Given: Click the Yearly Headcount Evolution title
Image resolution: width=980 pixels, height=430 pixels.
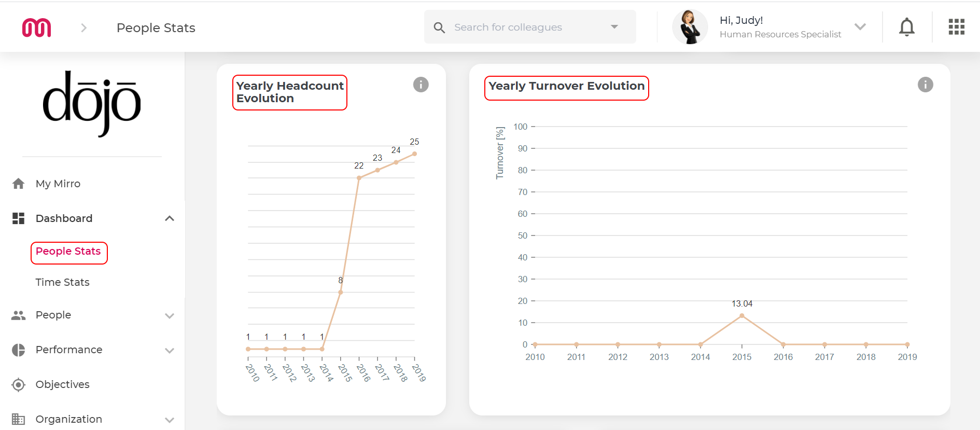Looking at the screenshot, I should point(290,92).
